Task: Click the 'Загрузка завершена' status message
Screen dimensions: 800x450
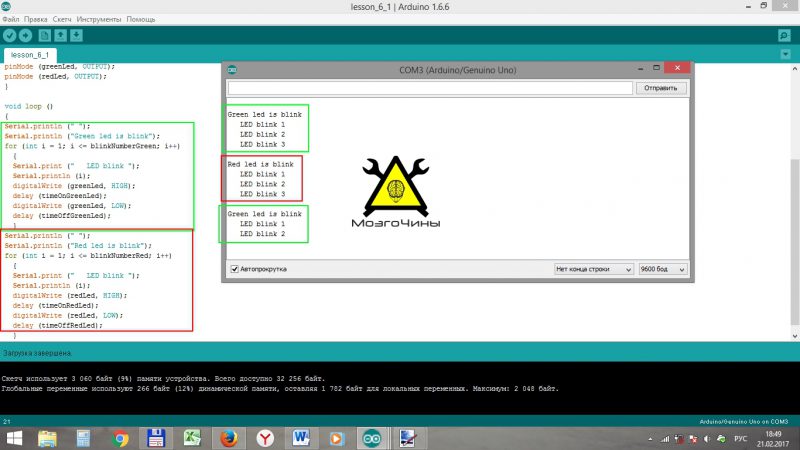Action: [37, 353]
